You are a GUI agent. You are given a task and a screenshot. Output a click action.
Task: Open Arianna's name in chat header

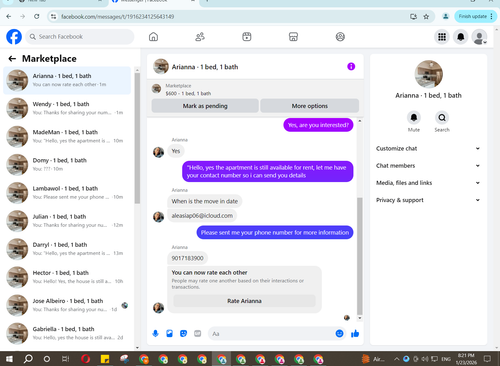205,67
